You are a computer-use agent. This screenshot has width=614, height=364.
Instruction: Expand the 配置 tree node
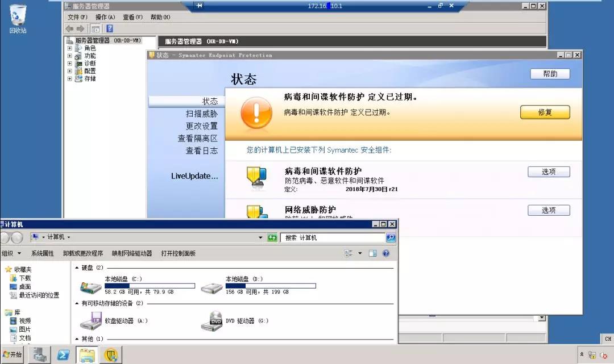pyautogui.click(x=70, y=71)
